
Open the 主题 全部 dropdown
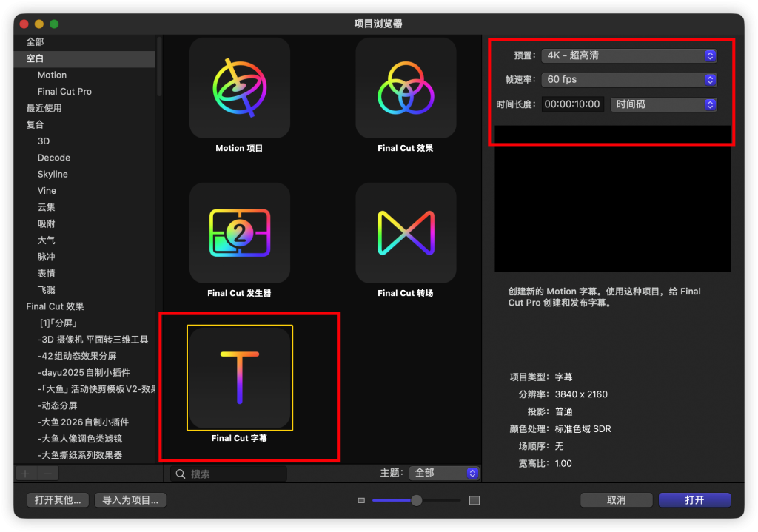tap(443, 473)
